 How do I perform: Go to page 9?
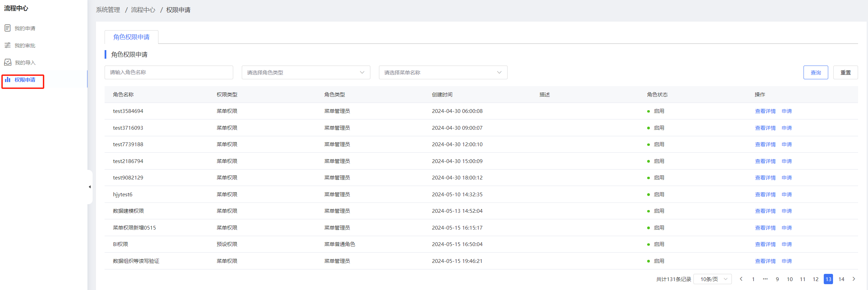[x=777, y=279]
